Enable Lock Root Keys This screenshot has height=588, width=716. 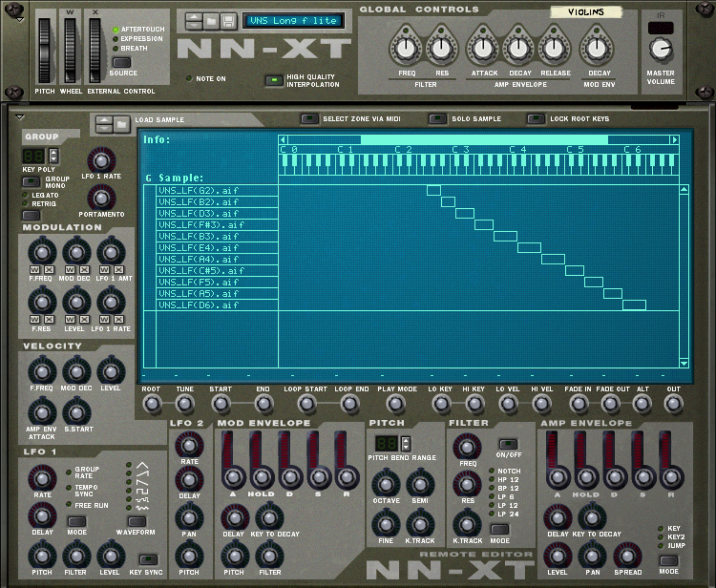pos(536,119)
